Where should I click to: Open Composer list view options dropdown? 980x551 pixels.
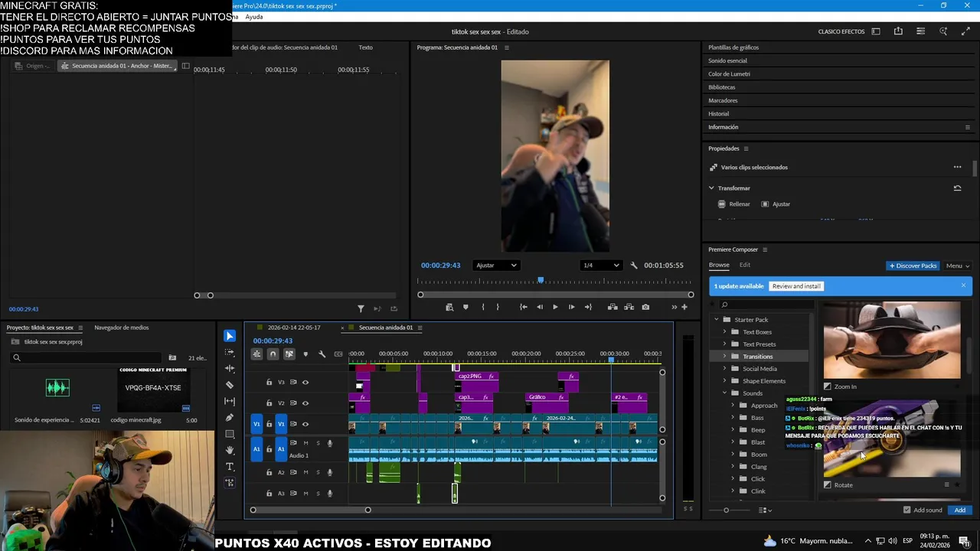(765, 510)
